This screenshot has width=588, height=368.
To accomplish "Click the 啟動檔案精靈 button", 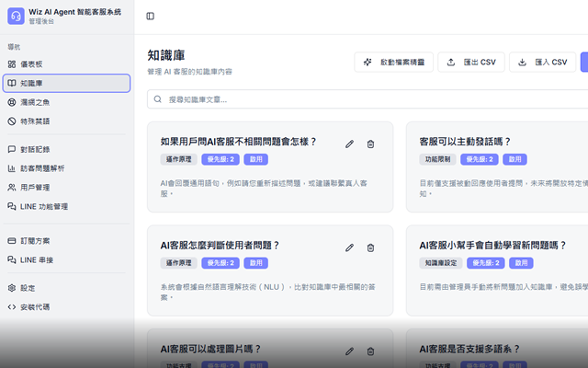I will (393, 62).
